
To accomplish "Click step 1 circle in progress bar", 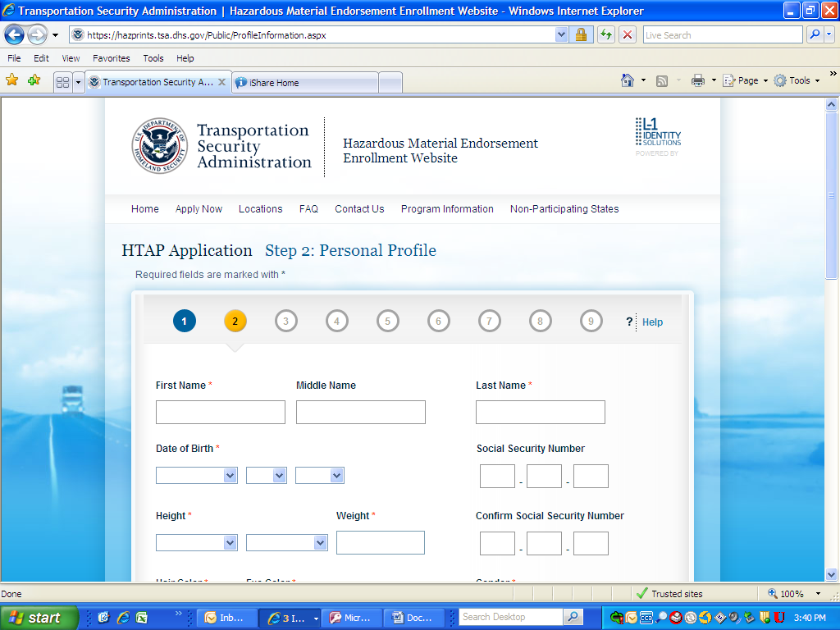I will (185, 322).
